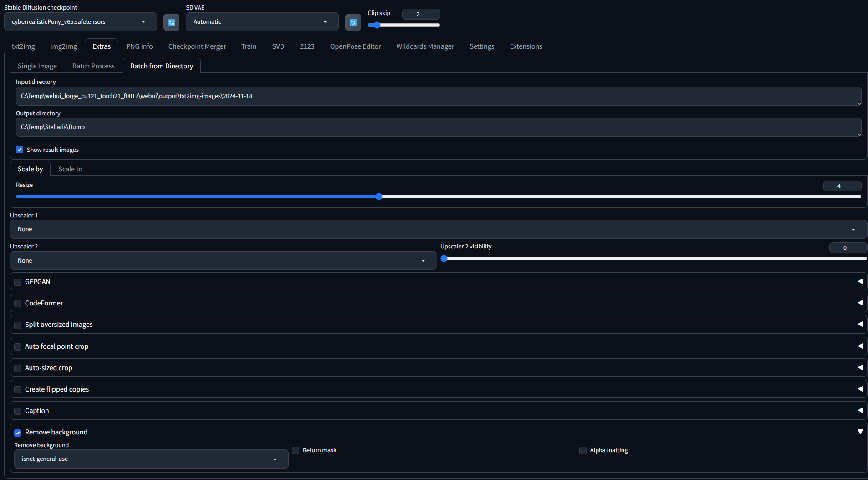
Task: Open the PNG Info tab
Action: point(139,46)
